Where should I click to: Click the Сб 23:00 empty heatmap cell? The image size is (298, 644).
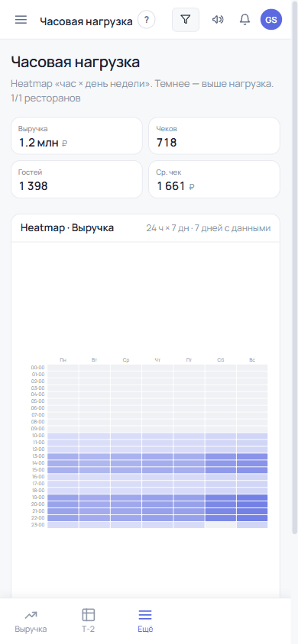pos(221,524)
